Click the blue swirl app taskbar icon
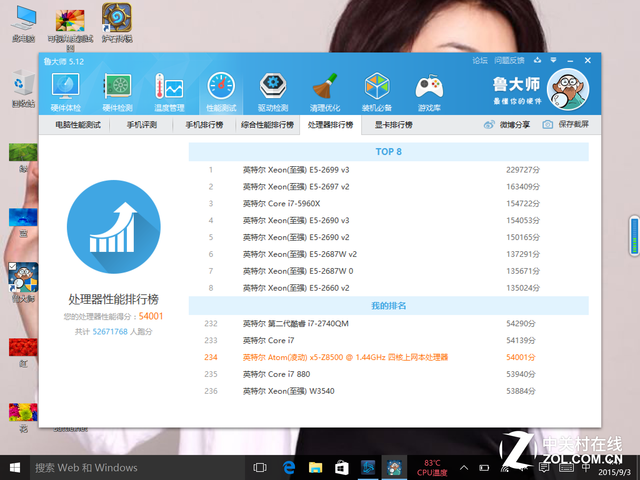The height and width of the screenshot is (480, 640). point(368,468)
